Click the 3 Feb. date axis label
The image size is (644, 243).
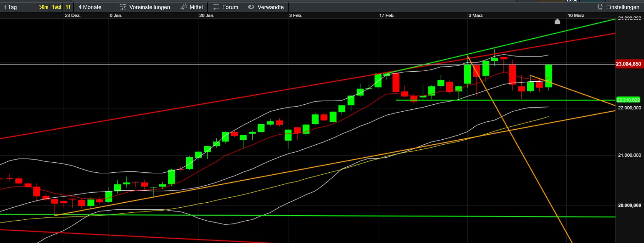[x=295, y=15]
